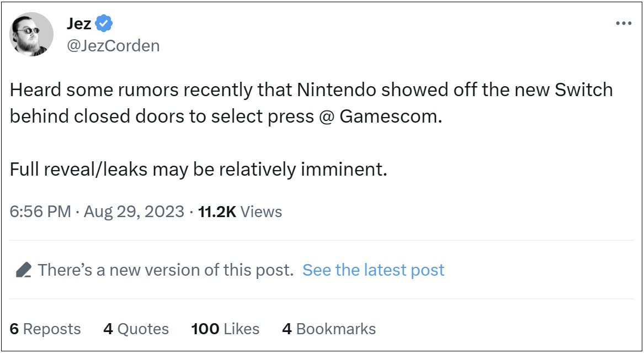
Task: Follow the See the latest post link
Action: click(x=373, y=270)
